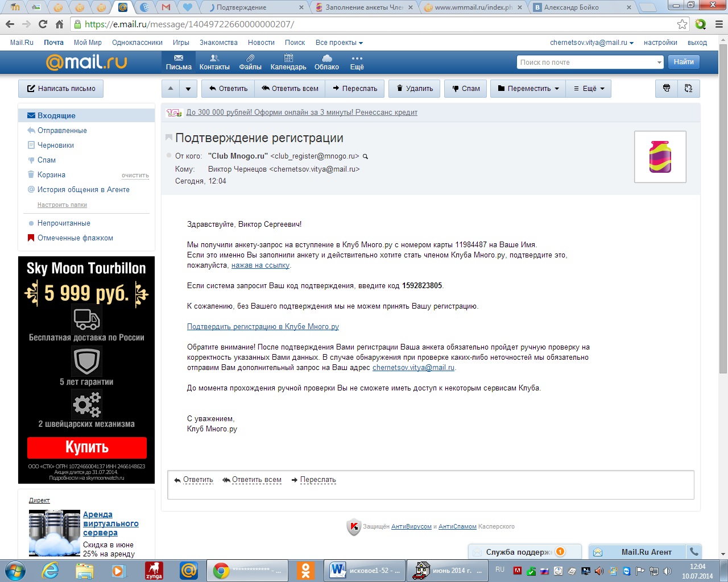Click the phone icon in Mail.Ru Агент bar
Viewport: 728px width, 582px height.
point(694,551)
